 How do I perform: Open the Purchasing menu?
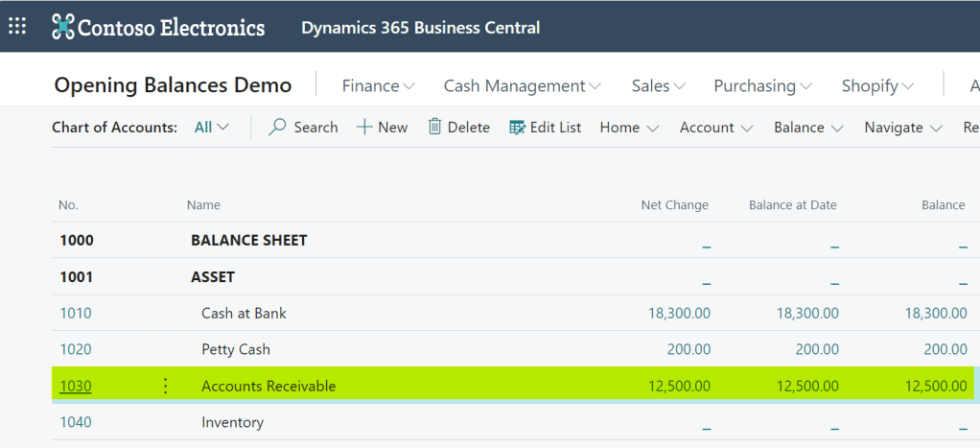coord(762,85)
